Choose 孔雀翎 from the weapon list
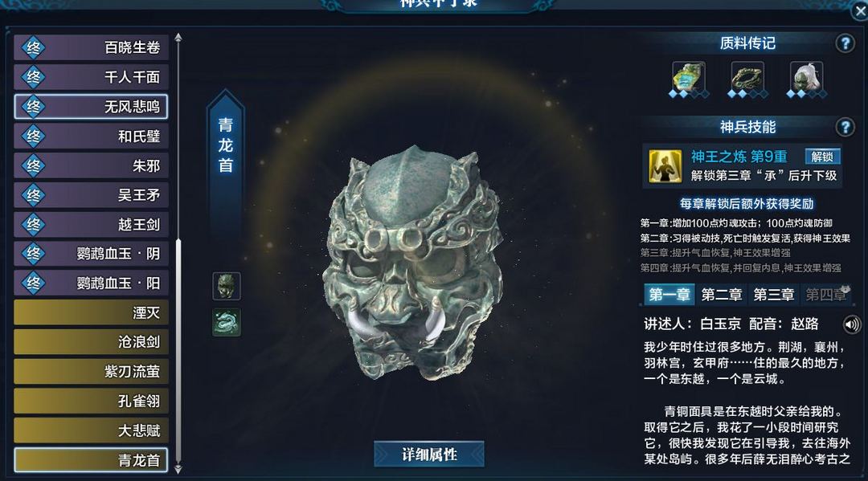The width and height of the screenshot is (868, 481). [92, 401]
